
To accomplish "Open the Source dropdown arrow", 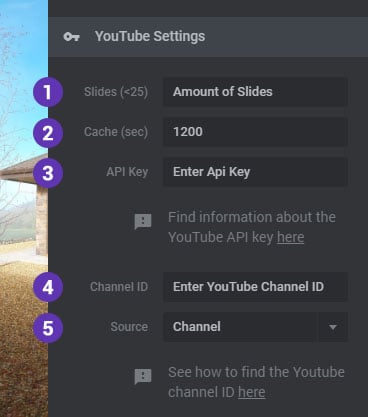I will [333, 327].
